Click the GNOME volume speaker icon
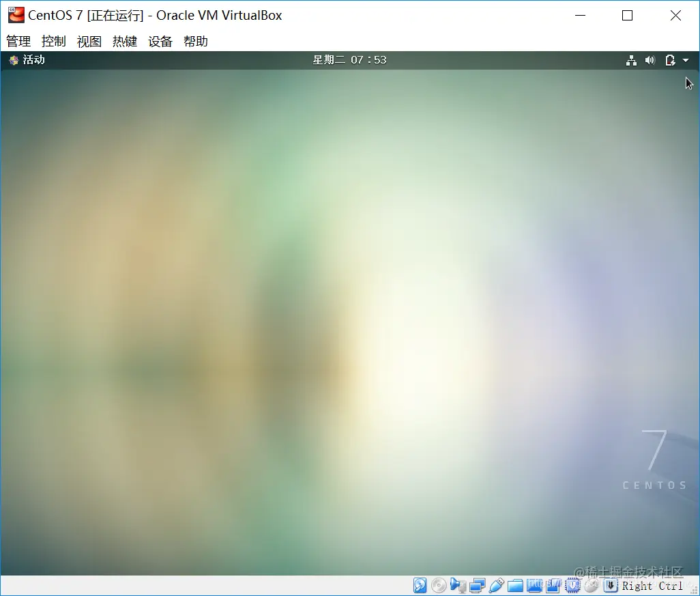 [x=650, y=60]
